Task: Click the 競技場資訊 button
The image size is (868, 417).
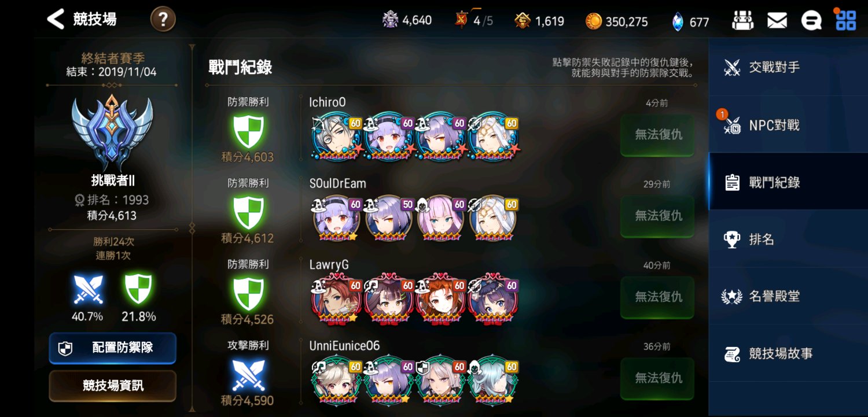Action: coord(112,386)
